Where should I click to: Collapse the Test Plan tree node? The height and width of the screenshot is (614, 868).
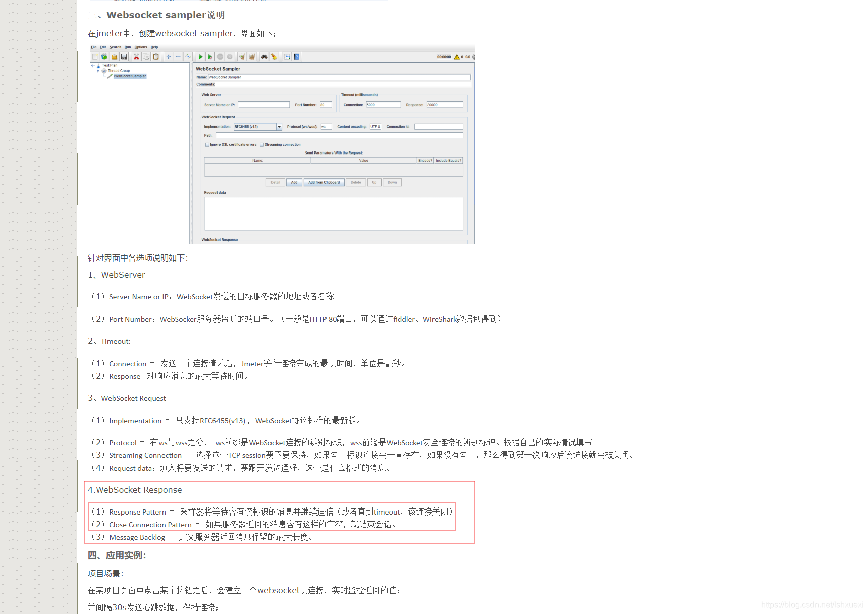pyautogui.click(x=92, y=65)
